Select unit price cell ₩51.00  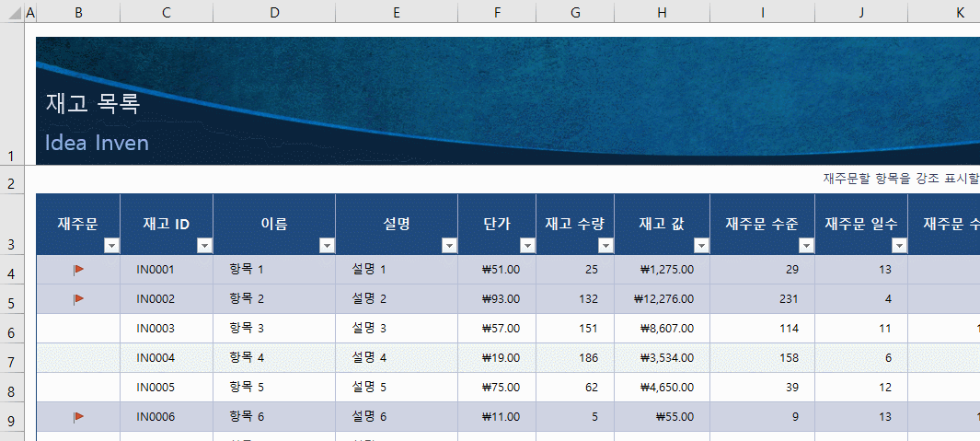[x=497, y=270]
